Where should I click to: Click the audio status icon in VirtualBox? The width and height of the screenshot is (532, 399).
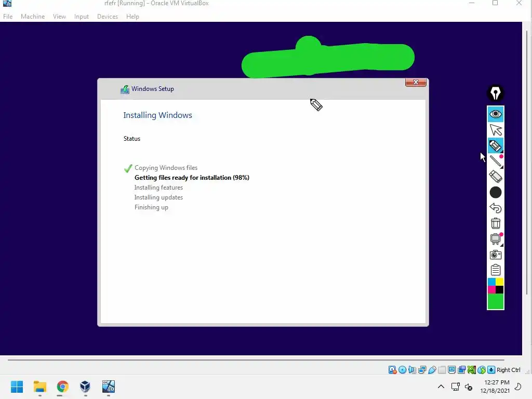pyautogui.click(x=412, y=370)
